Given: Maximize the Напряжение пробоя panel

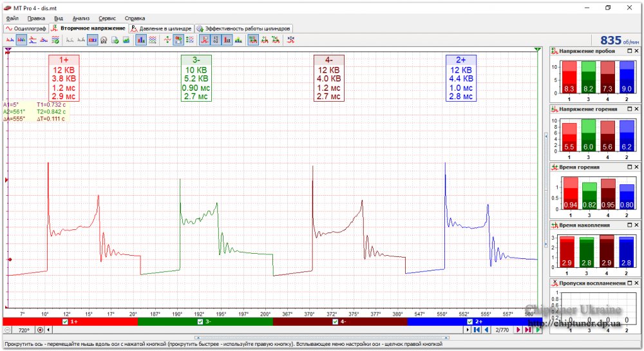Looking at the screenshot, I should pyautogui.click(x=630, y=51).
